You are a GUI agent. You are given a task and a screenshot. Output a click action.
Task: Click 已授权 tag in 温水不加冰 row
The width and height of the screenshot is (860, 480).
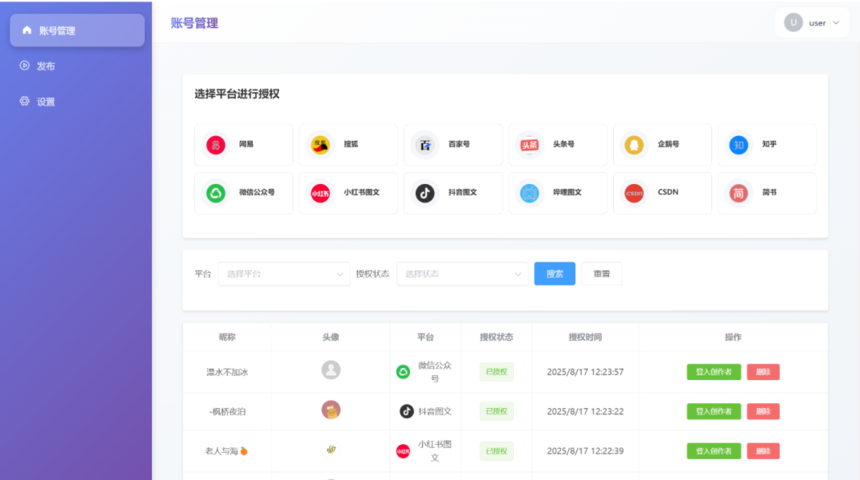496,372
